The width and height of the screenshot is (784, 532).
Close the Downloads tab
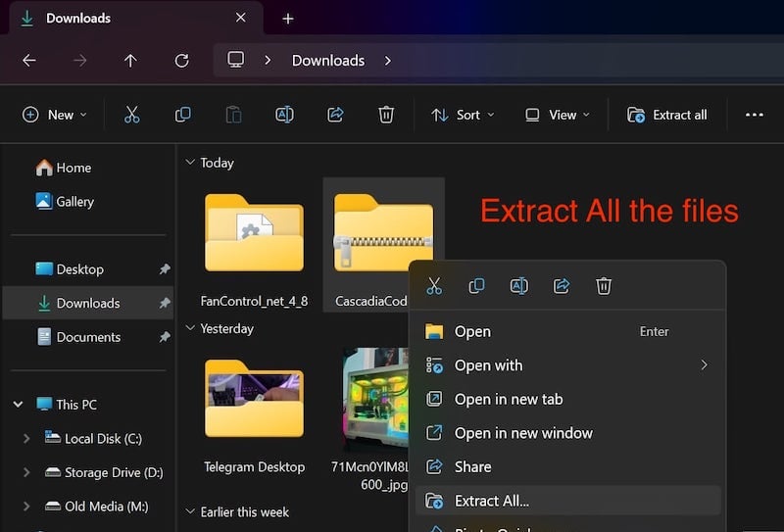(x=240, y=18)
